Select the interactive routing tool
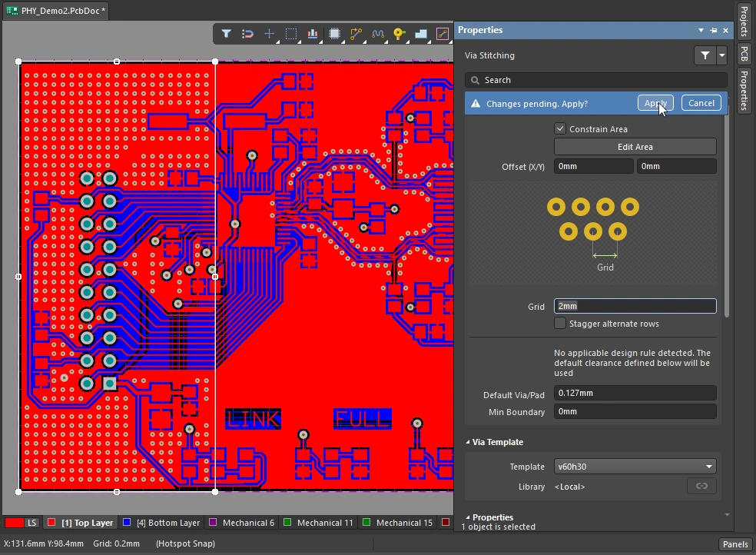Image resolution: width=756 pixels, height=555 pixels. pyautogui.click(x=355, y=34)
